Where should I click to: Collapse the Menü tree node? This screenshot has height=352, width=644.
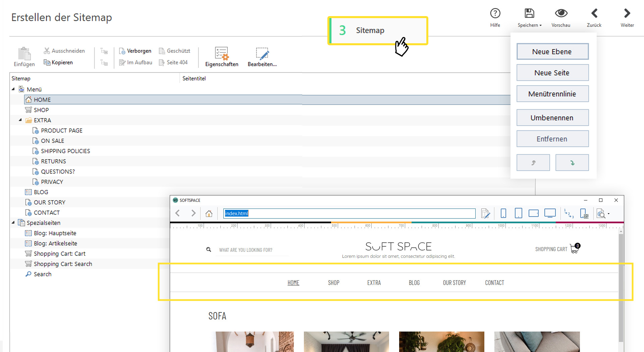click(x=13, y=89)
